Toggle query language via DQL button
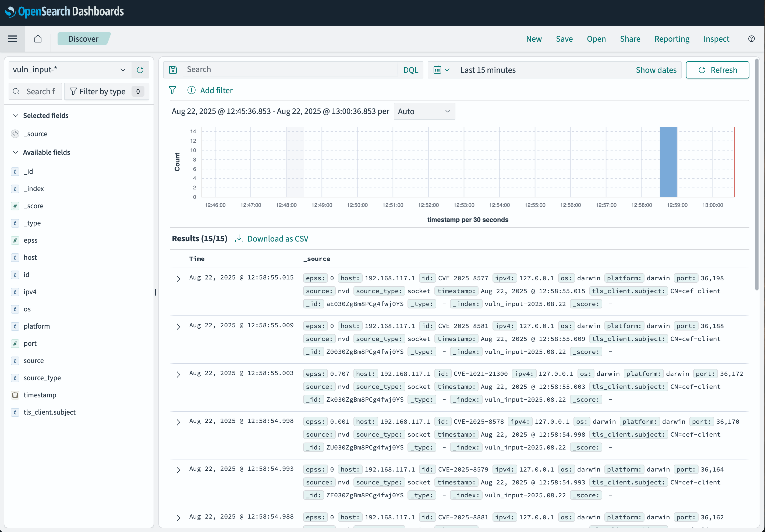The height and width of the screenshot is (532, 765). [410, 70]
